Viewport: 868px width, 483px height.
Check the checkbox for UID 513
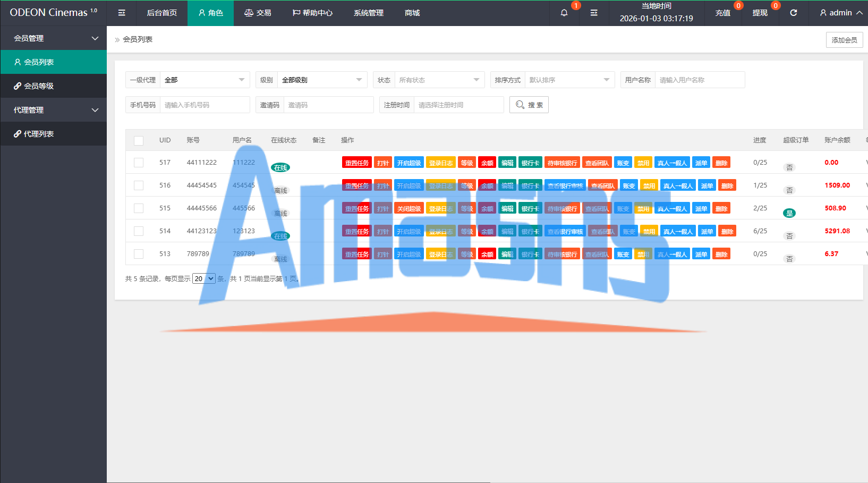coord(139,254)
